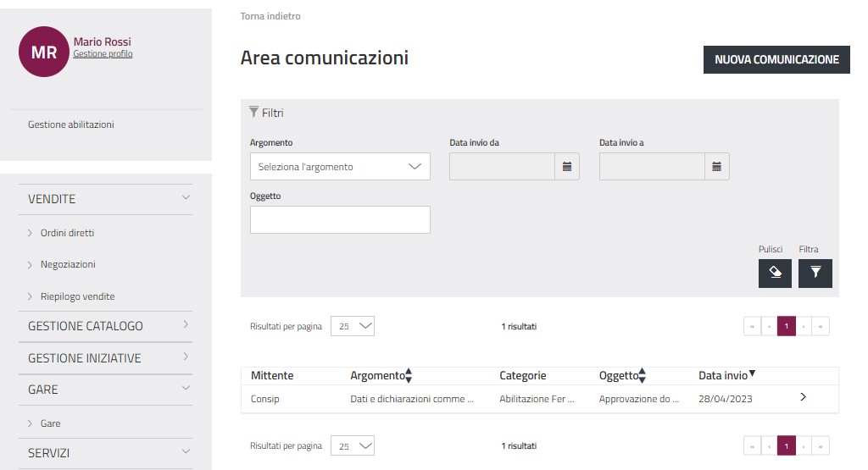868x470 pixels.
Task: Click the Torna indietro link
Action: 270,16
